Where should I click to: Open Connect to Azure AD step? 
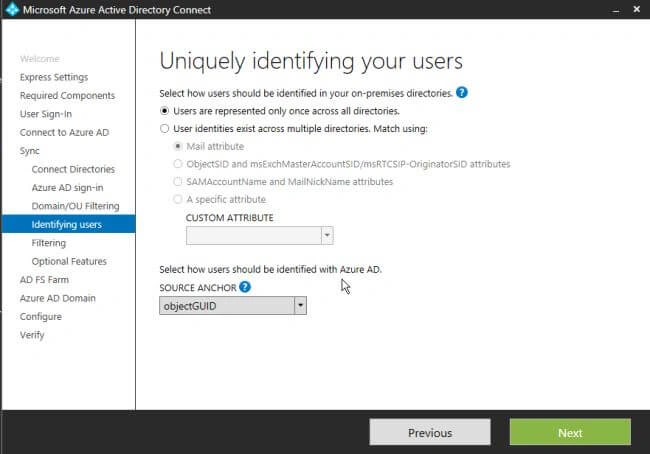pos(64,132)
